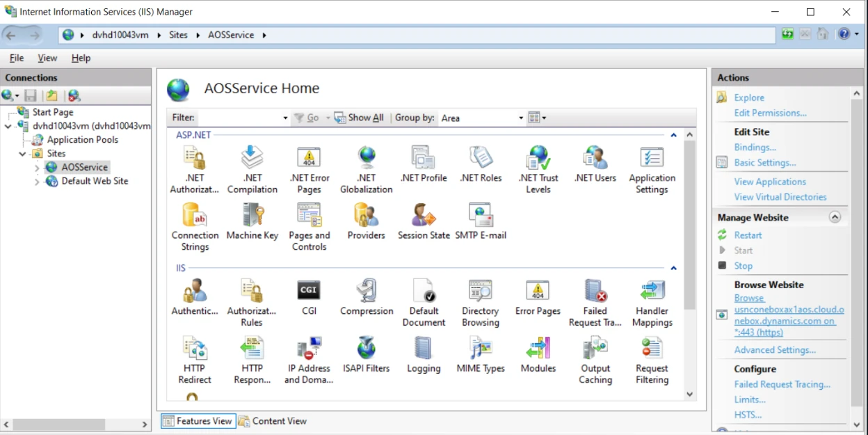
Task: Open Authentication feature icon
Action: [195, 290]
